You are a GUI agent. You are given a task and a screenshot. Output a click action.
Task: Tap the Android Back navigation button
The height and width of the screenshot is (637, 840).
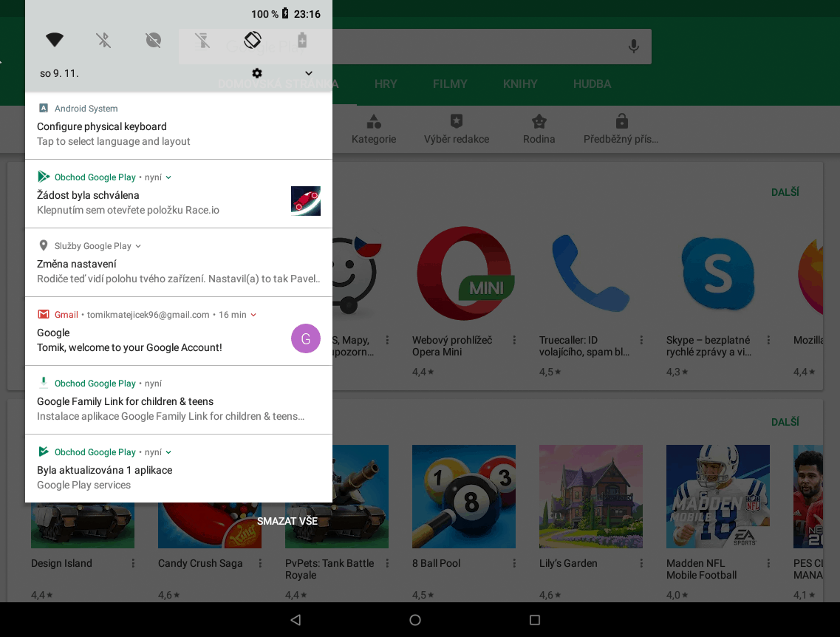pyautogui.click(x=296, y=620)
